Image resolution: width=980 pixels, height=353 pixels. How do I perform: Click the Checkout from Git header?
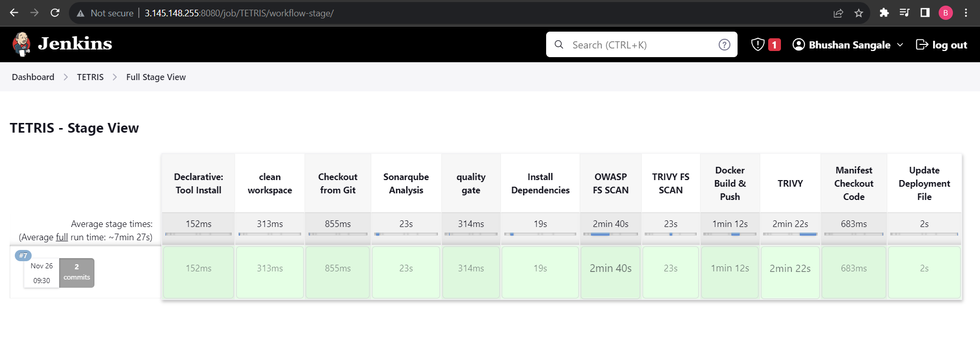click(338, 184)
